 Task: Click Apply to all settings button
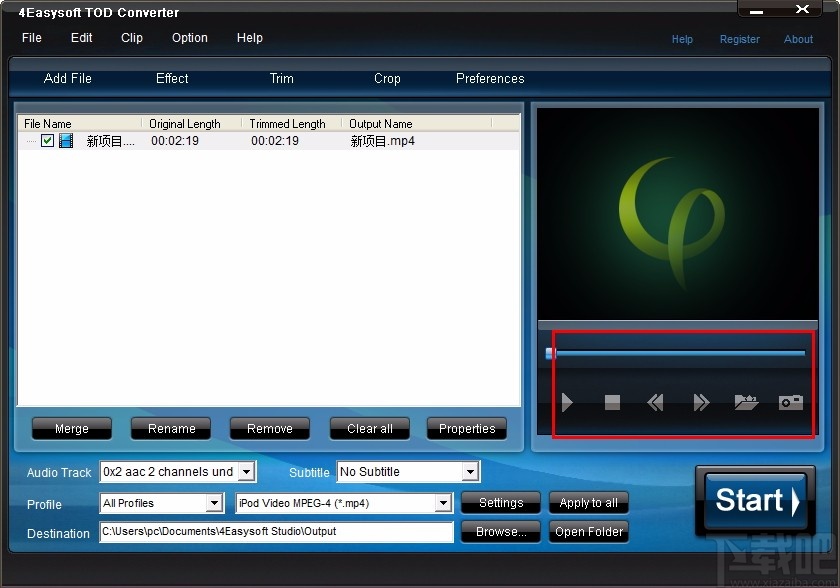click(x=588, y=503)
